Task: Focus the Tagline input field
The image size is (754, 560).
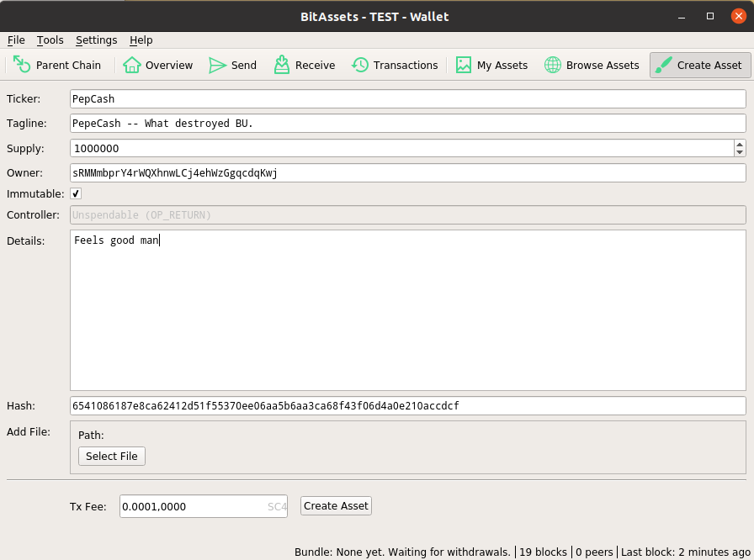Action: [408, 124]
